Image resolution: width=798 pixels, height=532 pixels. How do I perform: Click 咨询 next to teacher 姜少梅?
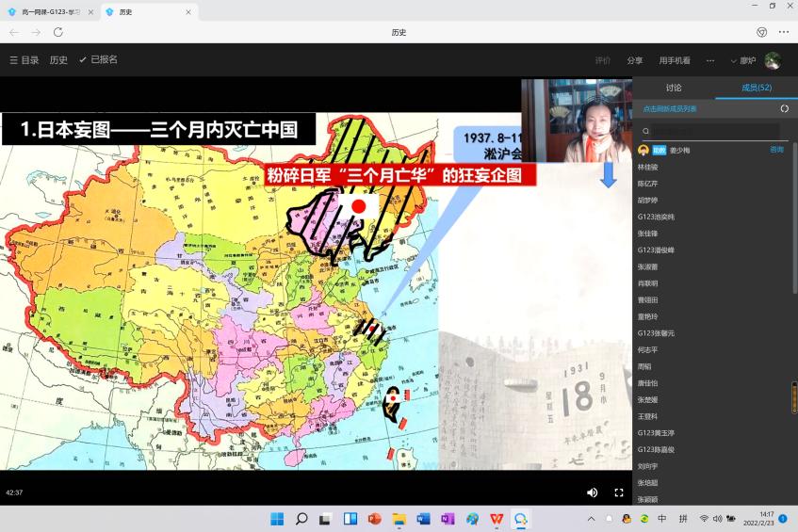(x=776, y=150)
